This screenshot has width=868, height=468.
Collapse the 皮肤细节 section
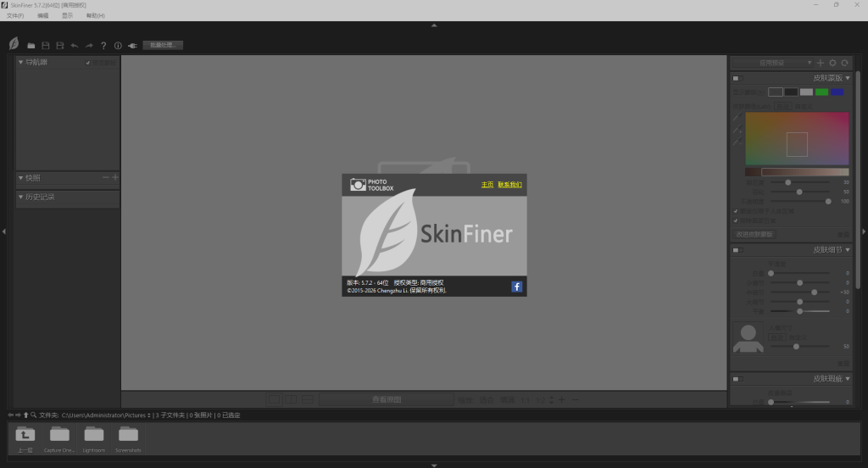(848, 250)
